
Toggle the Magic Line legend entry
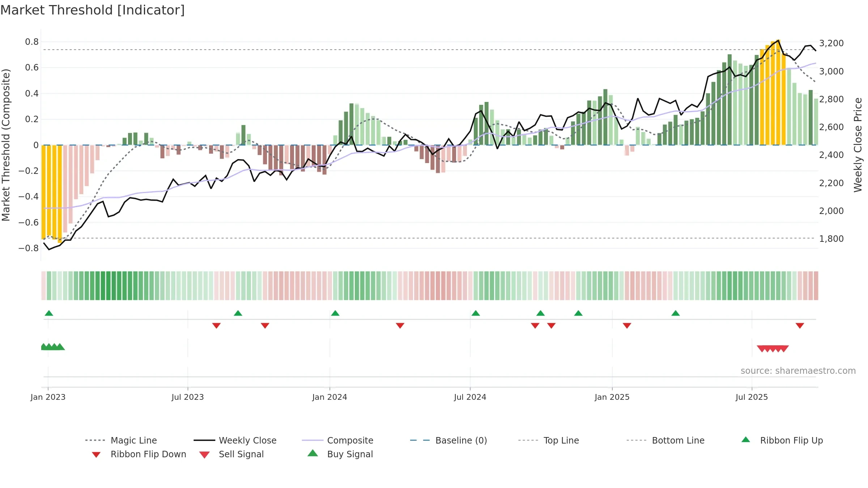tap(121, 440)
